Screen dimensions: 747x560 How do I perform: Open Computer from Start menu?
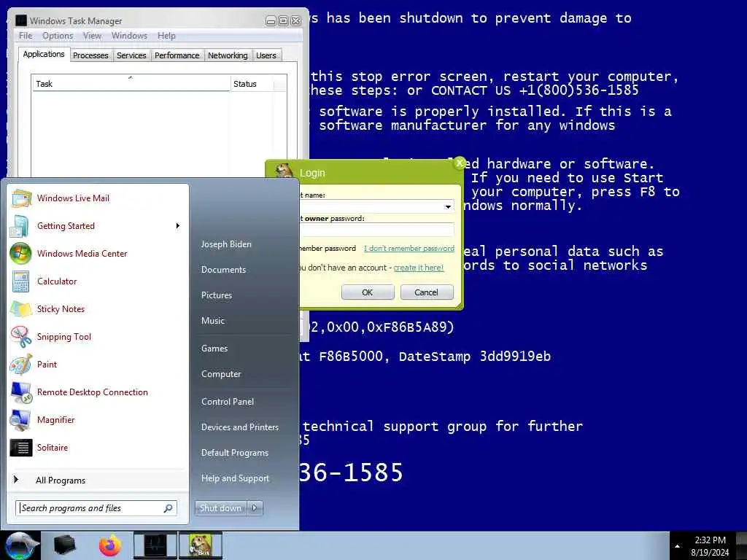pyautogui.click(x=221, y=374)
